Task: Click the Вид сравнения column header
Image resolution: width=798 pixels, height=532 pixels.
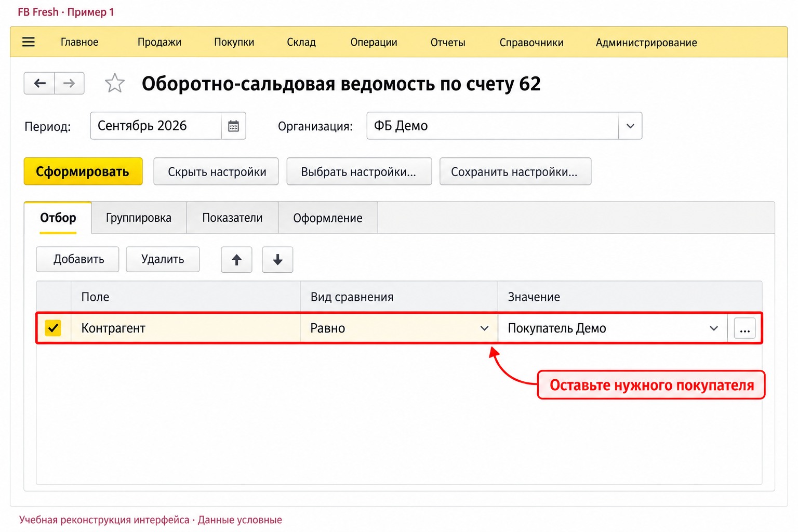Action: [x=399, y=297]
